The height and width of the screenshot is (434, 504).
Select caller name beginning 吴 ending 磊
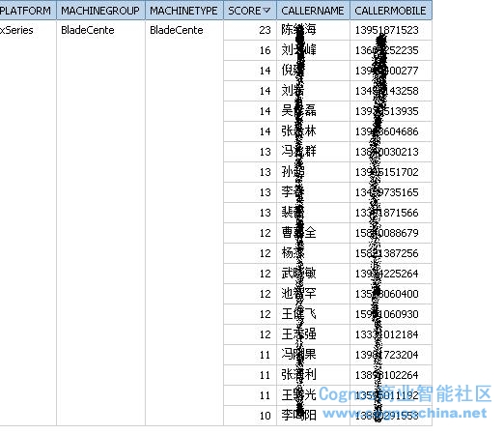[298, 111]
